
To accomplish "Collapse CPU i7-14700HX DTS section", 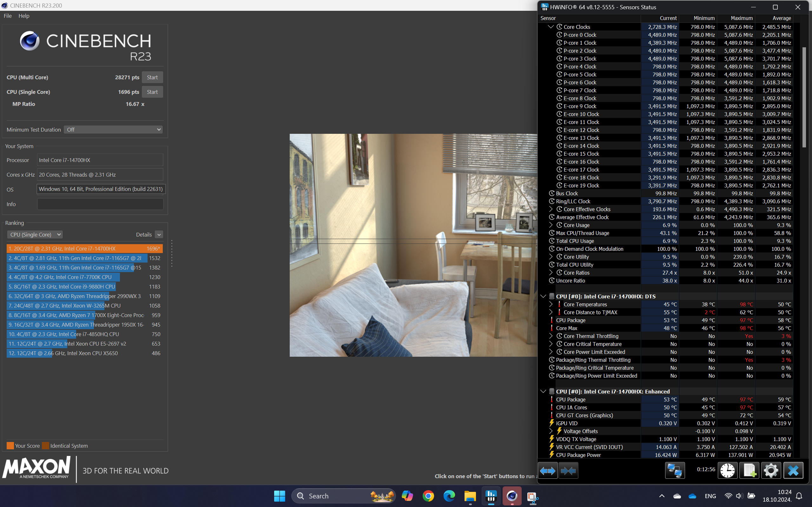I will click(x=543, y=296).
